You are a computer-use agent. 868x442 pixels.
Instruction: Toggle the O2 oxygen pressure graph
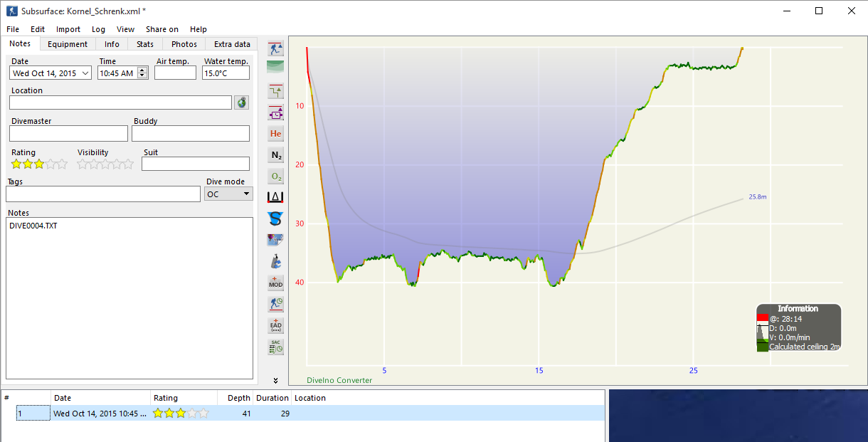275,176
